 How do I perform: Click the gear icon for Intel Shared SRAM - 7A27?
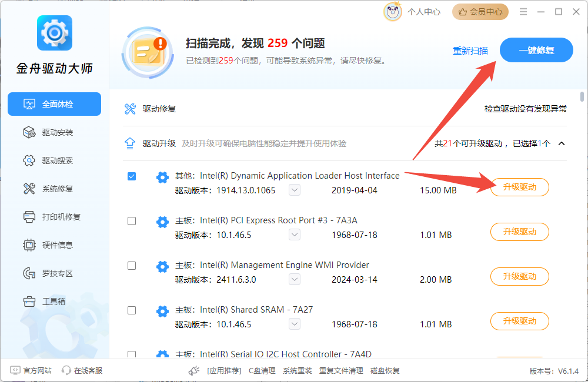pos(162,311)
